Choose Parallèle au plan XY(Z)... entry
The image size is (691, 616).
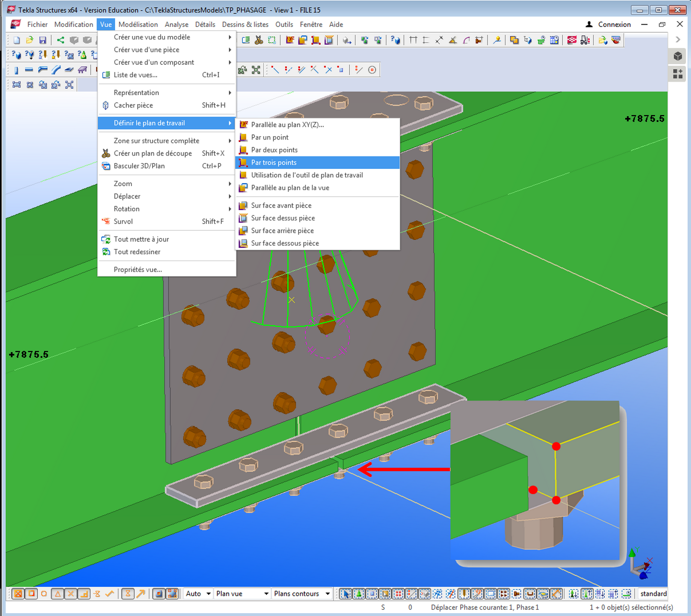pyautogui.click(x=318, y=125)
